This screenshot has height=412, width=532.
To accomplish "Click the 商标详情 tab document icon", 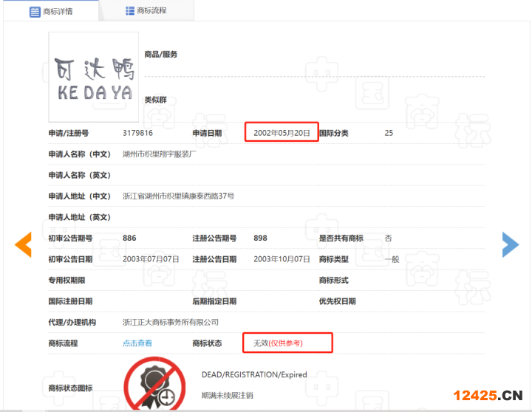I will 35,12.
